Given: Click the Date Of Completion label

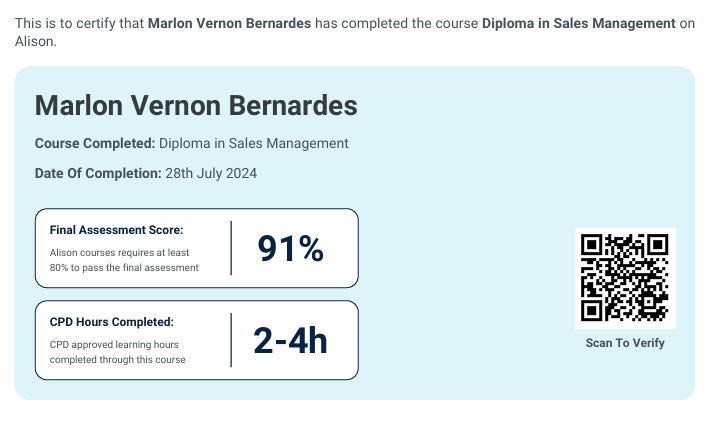Looking at the screenshot, I should point(98,173).
